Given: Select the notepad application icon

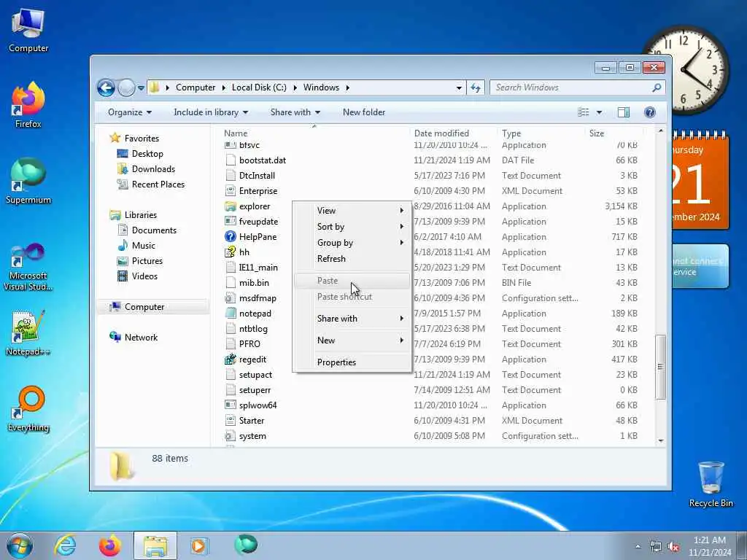Looking at the screenshot, I should pyautogui.click(x=231, y=314).
